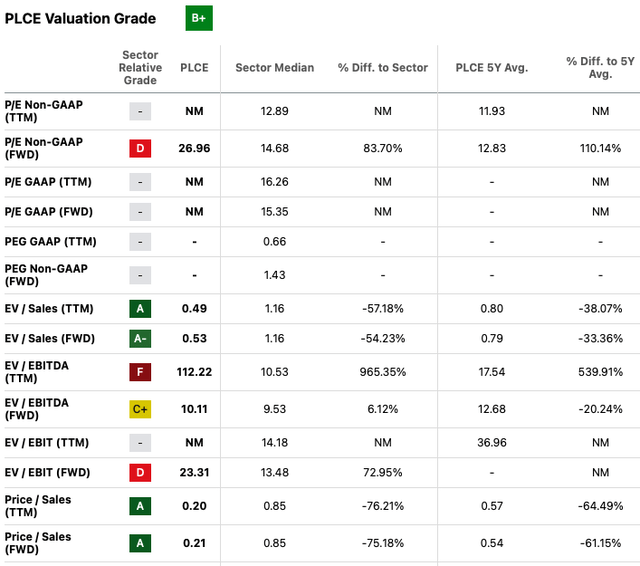Click the B+ overall valuation grade badge
Screen dimensions: 640x566
pyautogui.click(x=199, y=18)
